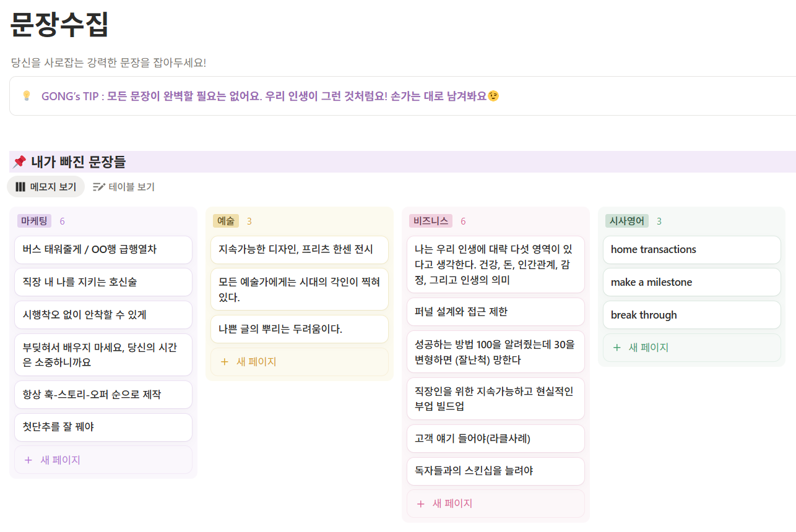Select the yellow 예술 category tag
The image size is (796, 532).
click(226, 221)
